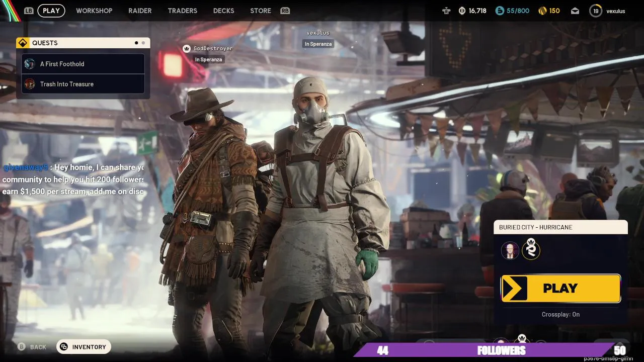Open the PLAY tab in top navigation

pos(51,11)
